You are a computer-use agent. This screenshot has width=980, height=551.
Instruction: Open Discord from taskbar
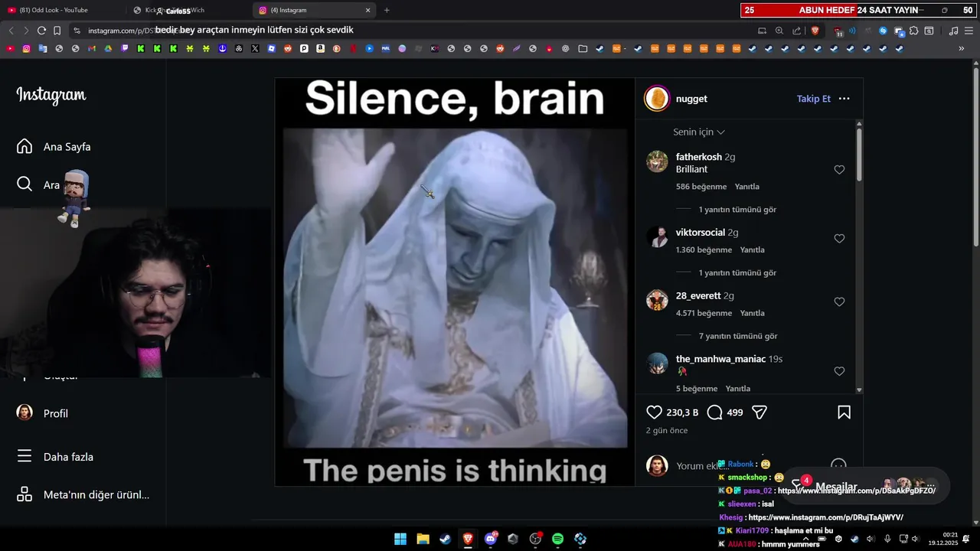pyautogui.click(x=491, y=539)
